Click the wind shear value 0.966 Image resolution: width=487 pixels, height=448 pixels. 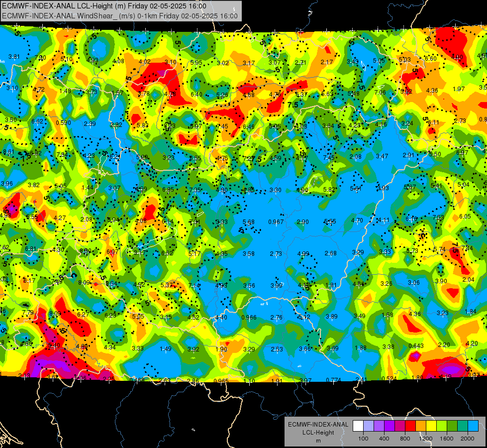[x=249, y=318]
